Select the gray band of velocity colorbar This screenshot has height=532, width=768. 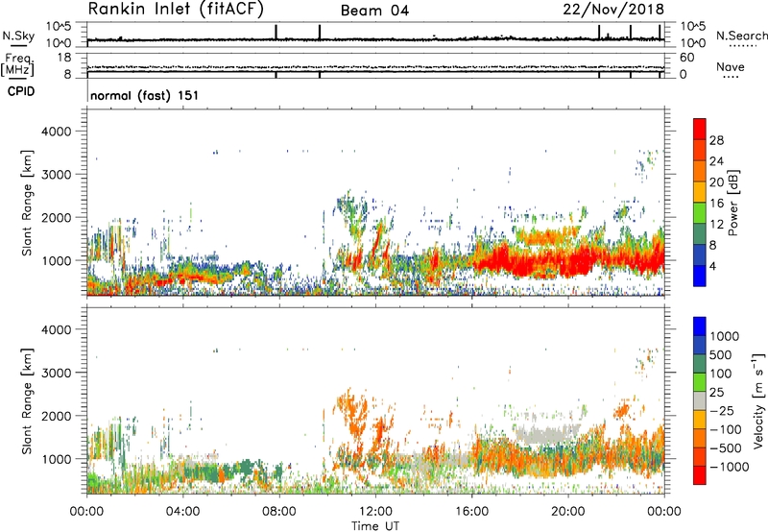coord(700,400)
